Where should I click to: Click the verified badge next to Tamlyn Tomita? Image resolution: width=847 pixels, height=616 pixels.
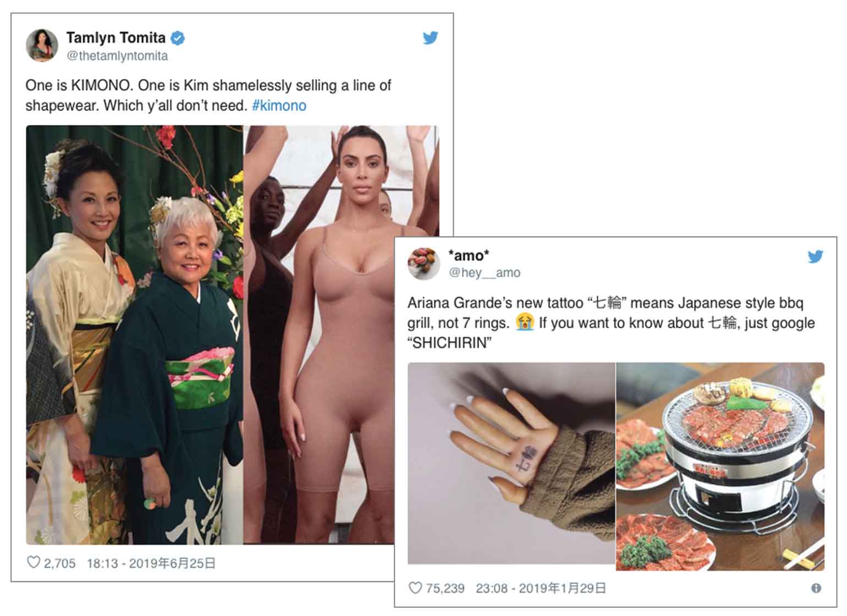[x=178, y=38]
